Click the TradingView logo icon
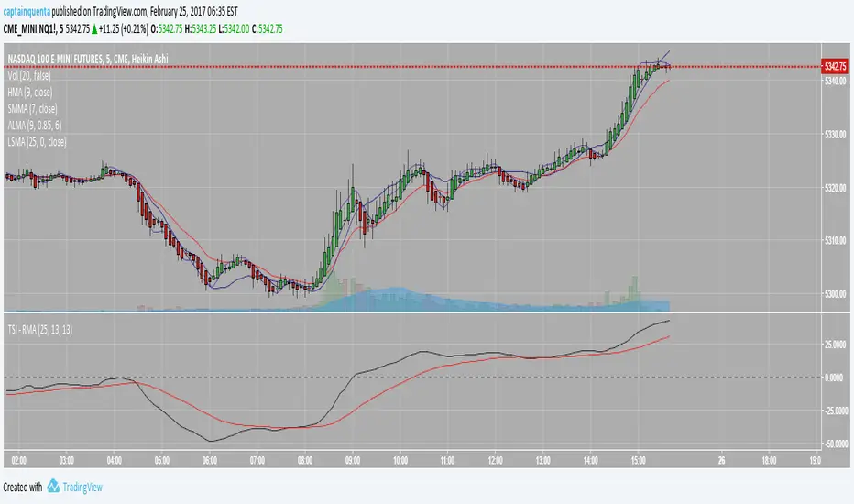 53,486
